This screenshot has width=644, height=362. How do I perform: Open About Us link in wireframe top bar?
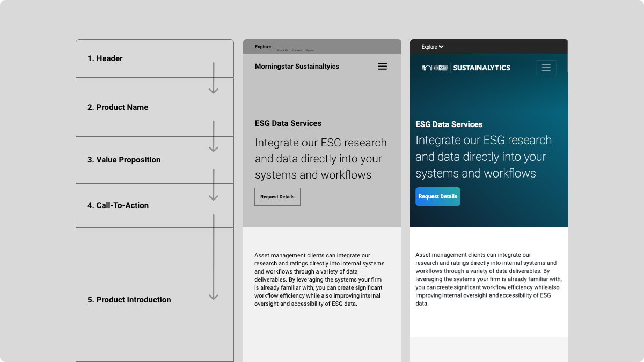click(282, 50)
